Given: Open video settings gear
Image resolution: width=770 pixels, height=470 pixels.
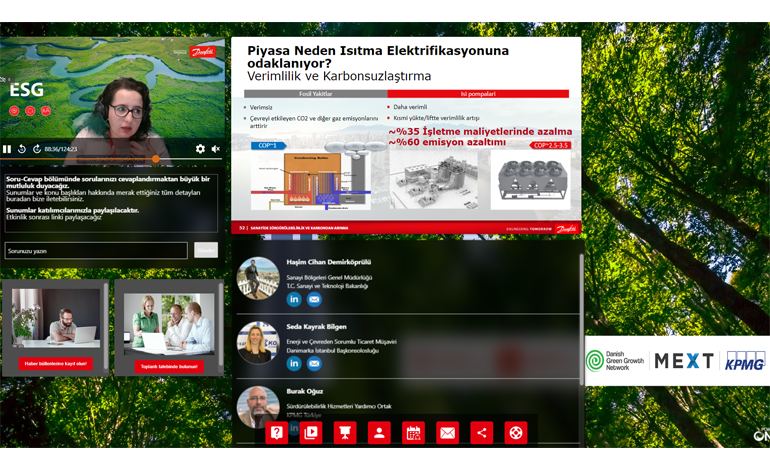Looking at the screenshot, I should [200, 148].
